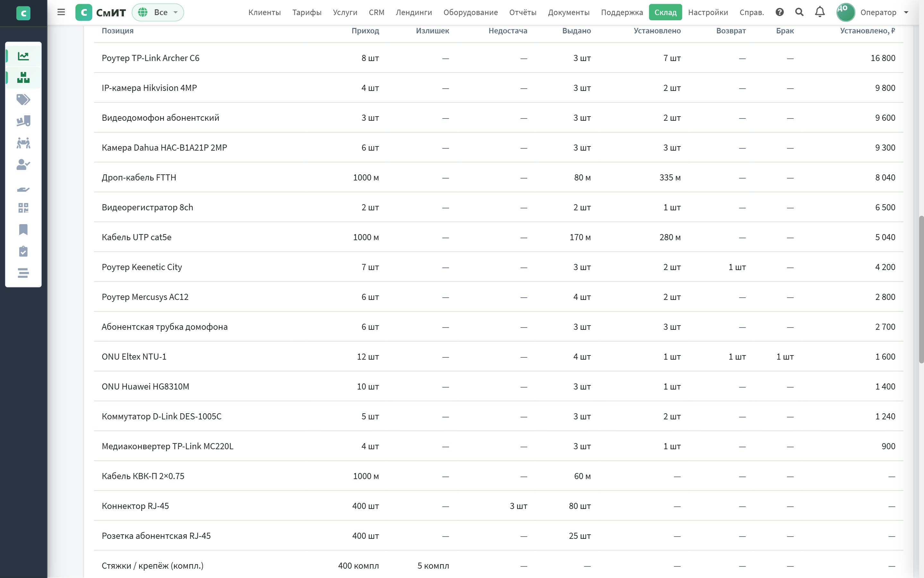
Task: Open the Услуги menu
Action: click(345, 13)
